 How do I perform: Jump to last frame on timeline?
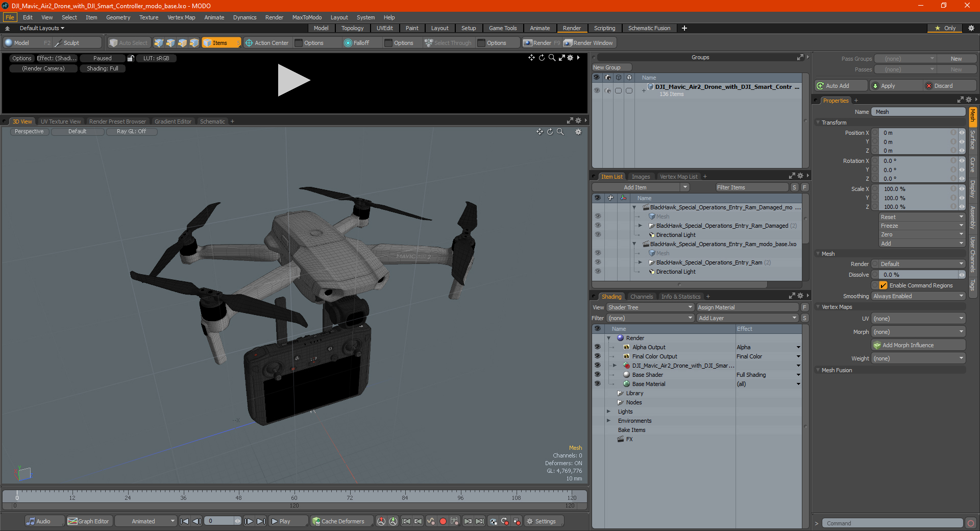pyautogui.click(x=261, y=521)
